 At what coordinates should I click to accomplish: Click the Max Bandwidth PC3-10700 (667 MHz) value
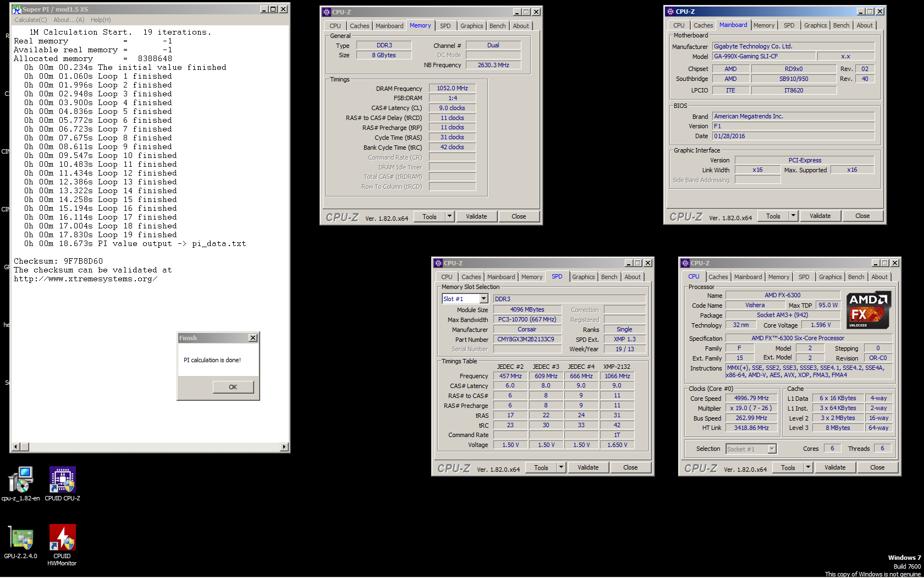pyautogui.click(x=527, y=319)
